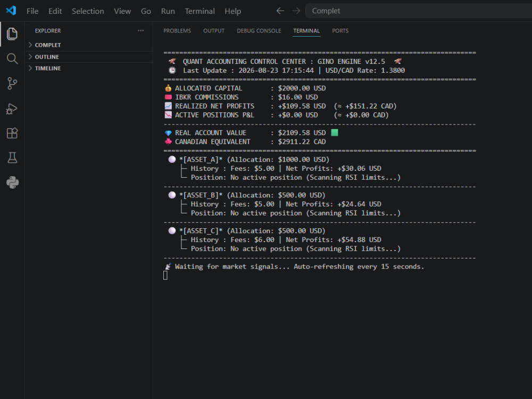Switch to the PROBLEMS tab
The image size is (532, 399).
(177, 31)
